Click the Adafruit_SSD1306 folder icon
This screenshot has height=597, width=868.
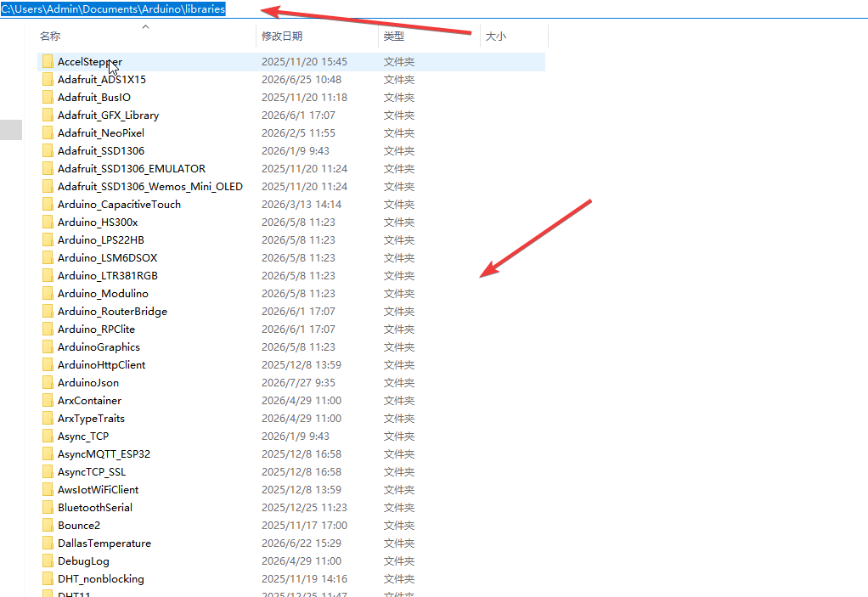click(x=48, y=150)
